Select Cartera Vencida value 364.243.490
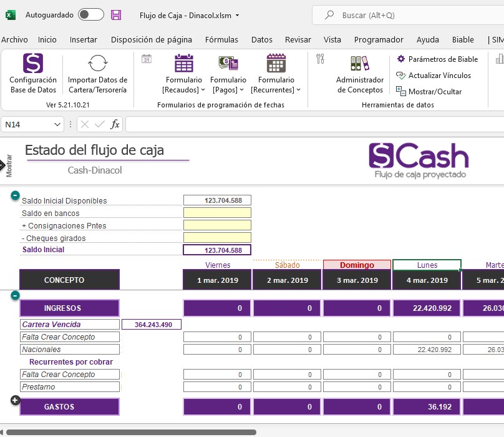The image size is (504, 437). [x=152, y=325]
